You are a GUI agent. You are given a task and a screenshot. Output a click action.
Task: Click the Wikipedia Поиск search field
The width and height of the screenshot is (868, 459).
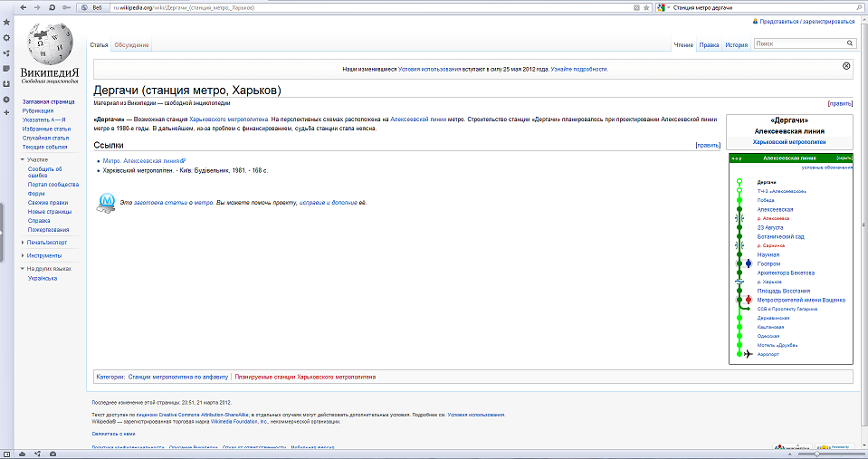click(796, 43)
